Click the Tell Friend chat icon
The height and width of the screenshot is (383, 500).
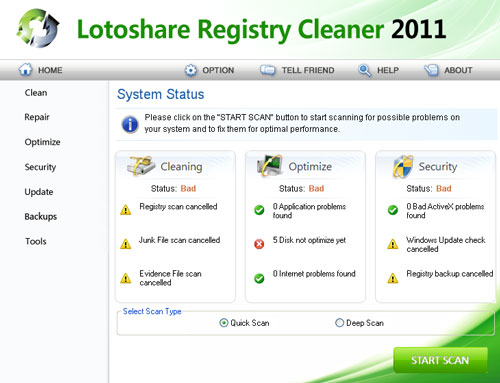[268, 70]
